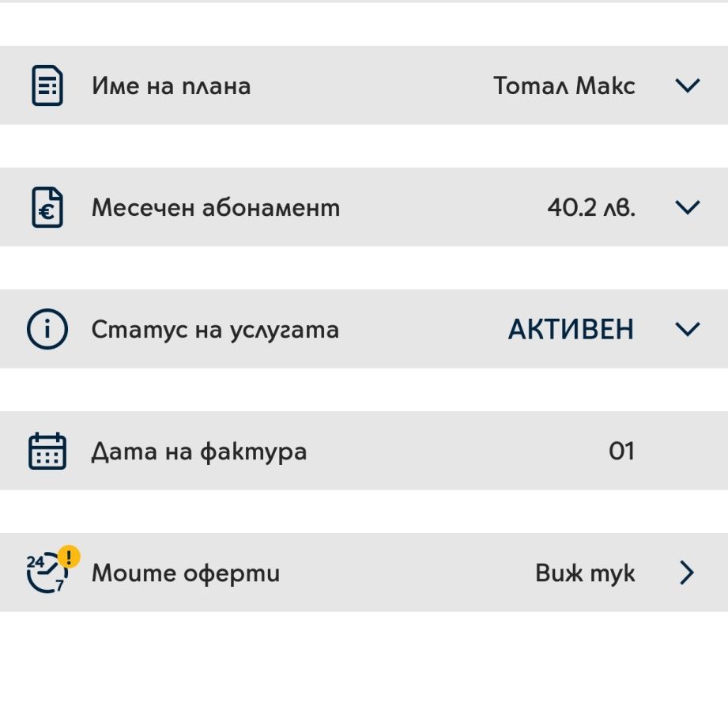728x703 pixels.
Task: Click the Виж тук link
Action: click(x=585, y=573)
